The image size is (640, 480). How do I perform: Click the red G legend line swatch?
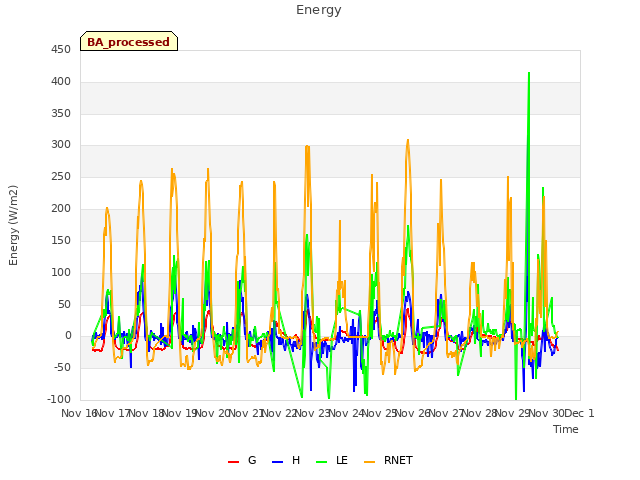(233, 462)
